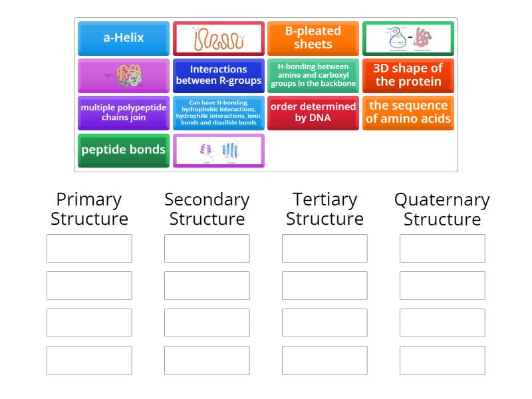
Task: Select the tile showing alpha helix and beta sheet diagrams
Action: pyautogui.click(x=218, y=150)
